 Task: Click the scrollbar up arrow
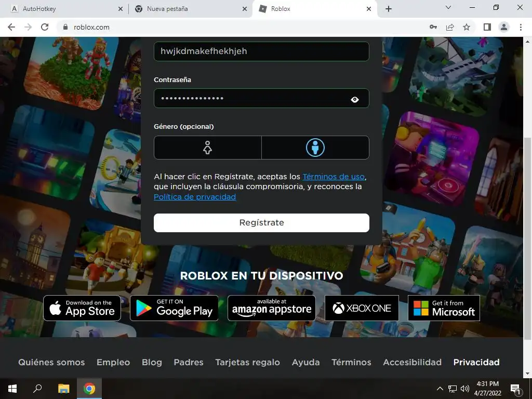pos(527,42)
